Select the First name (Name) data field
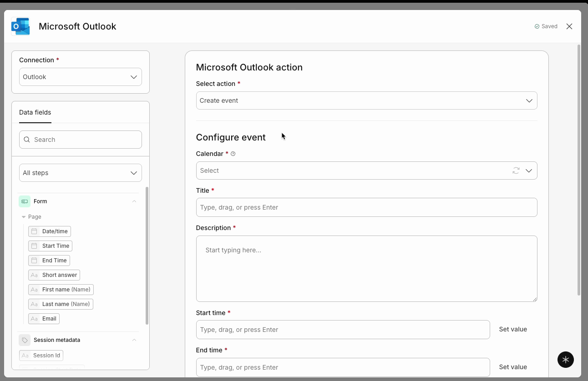The height and width of the screenshot is (381, 588). [x=61, y=290]
